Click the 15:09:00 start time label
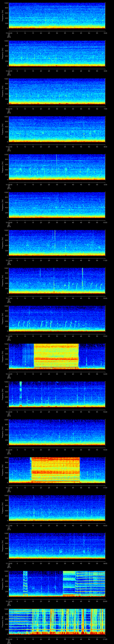114x644 pixels. 9,223
